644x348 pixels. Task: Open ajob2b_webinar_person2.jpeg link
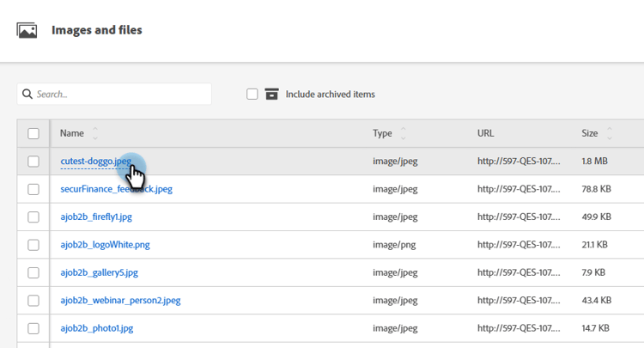click(x=120, y=300)
